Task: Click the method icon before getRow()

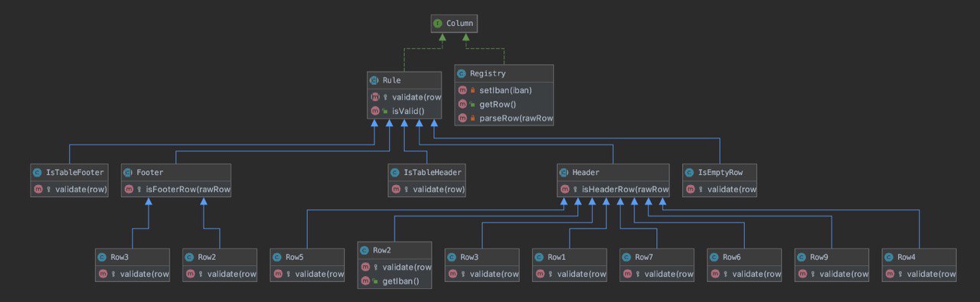Action: pos(462,104)
